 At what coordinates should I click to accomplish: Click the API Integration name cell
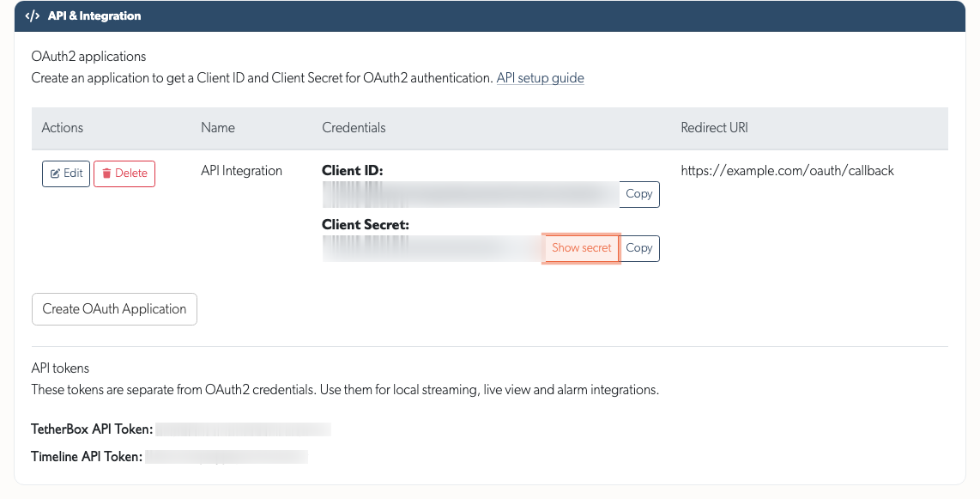tap(241, 171)
